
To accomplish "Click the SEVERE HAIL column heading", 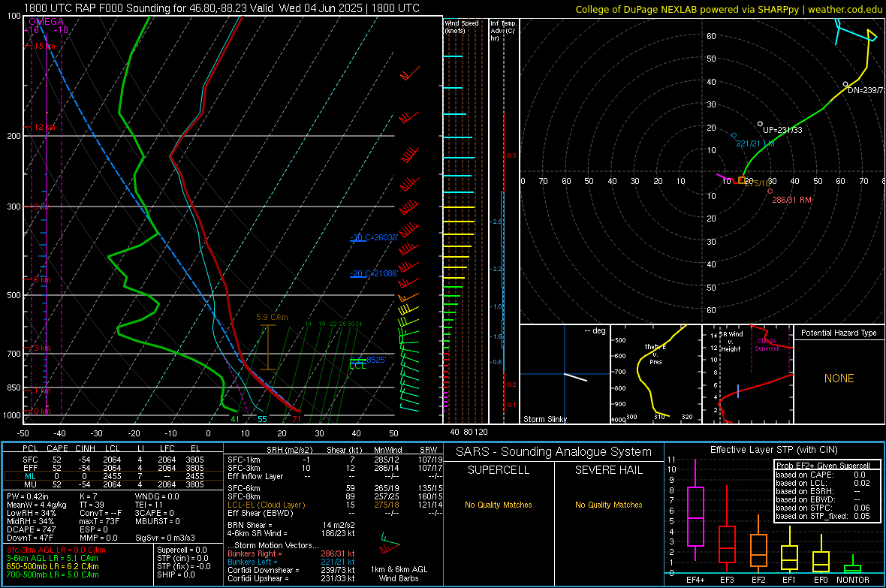I will click(608, 470).
